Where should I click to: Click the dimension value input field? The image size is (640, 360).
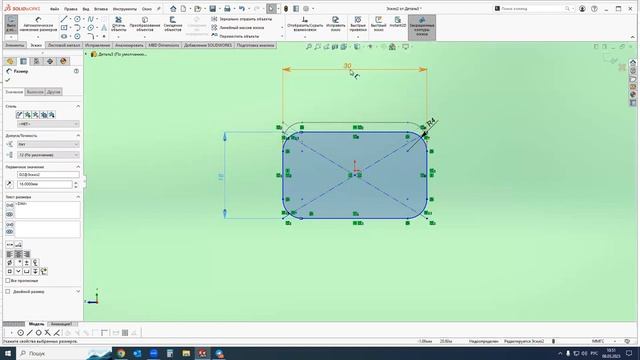click(44, 184)
